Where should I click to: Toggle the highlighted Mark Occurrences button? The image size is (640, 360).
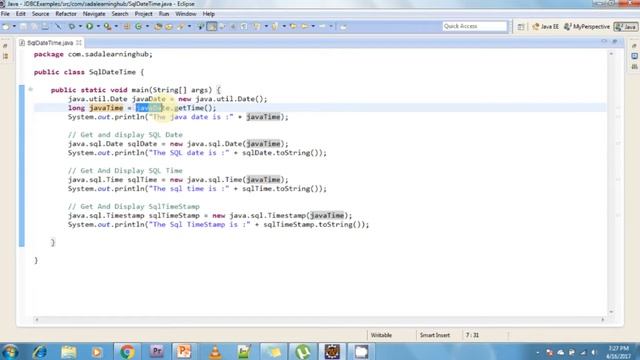pos(211,27)
